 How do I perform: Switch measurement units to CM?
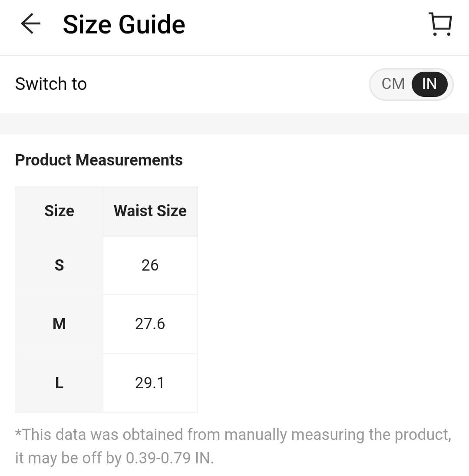393,84
